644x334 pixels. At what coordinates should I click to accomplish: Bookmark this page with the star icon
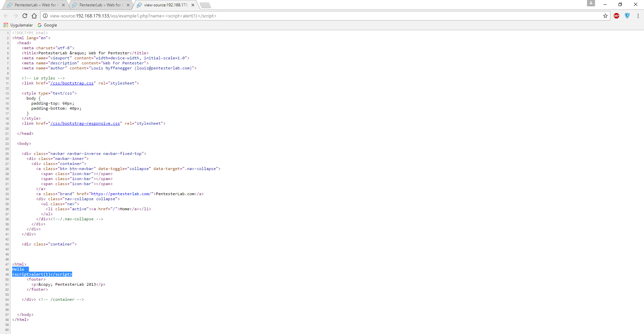tap(605, 16)
